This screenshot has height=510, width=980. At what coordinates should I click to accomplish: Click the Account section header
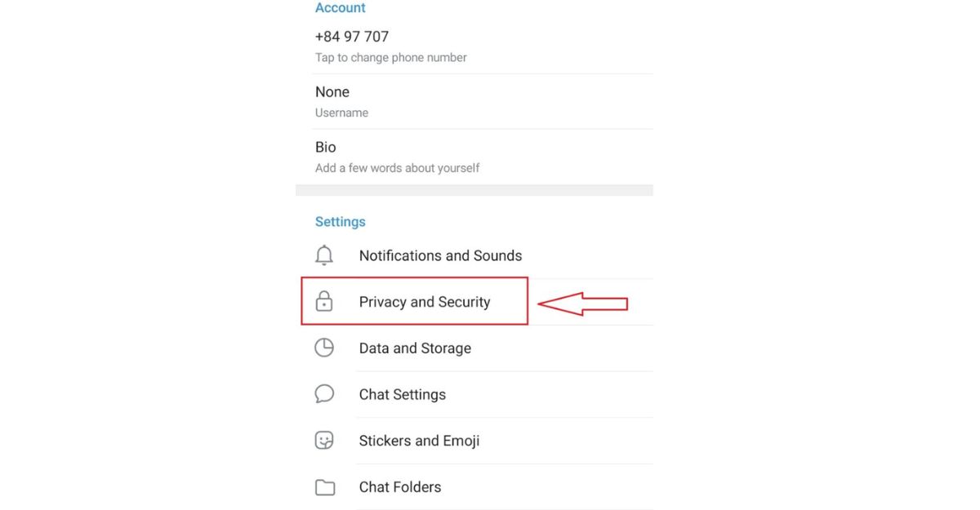pyautogui.click(x=341, y=7)
